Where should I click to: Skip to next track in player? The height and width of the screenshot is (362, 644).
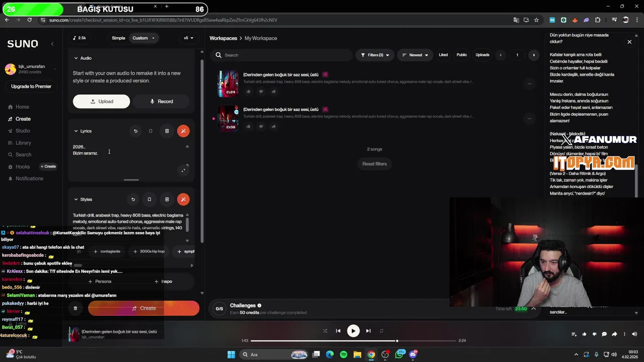click(x=368, y=331)
